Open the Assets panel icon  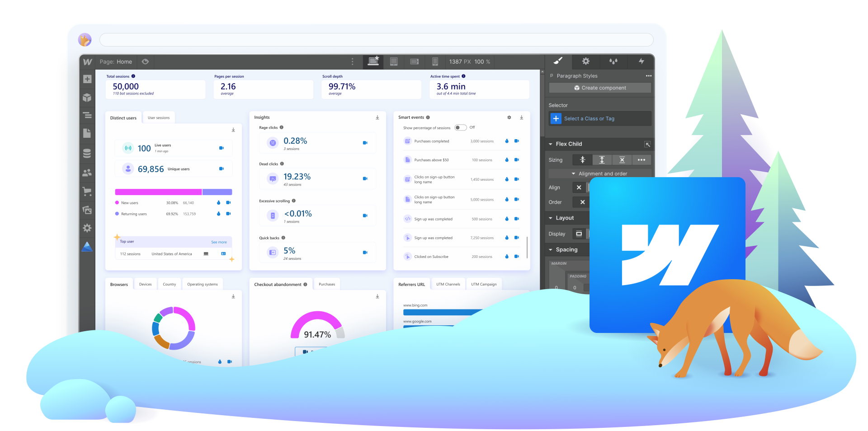click(x=87, y=210)
